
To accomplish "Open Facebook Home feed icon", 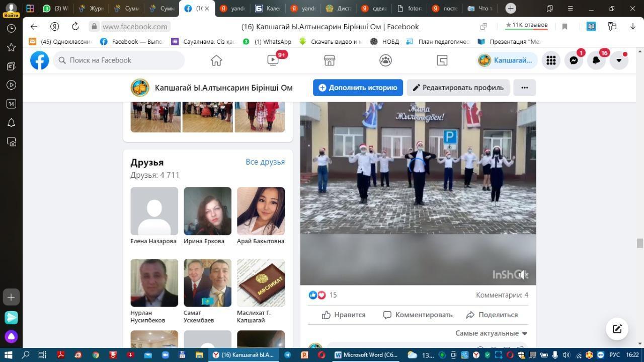I will click(216, 60).
